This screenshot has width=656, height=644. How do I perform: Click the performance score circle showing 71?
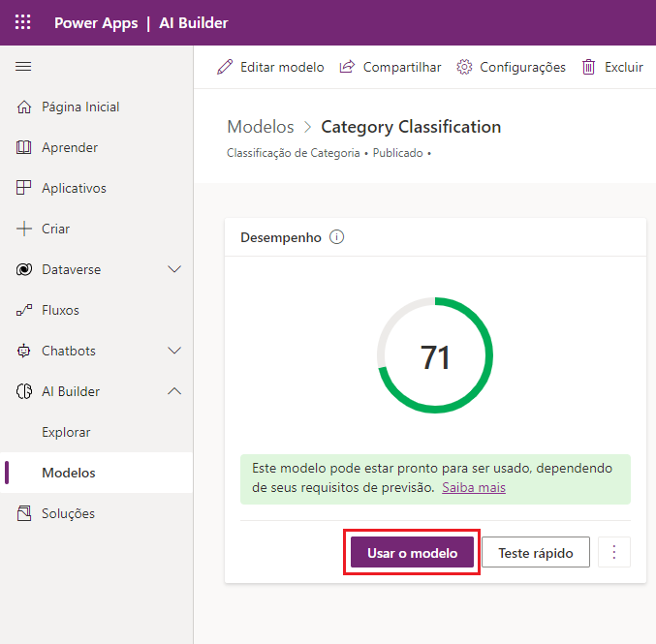click(435, 356)
